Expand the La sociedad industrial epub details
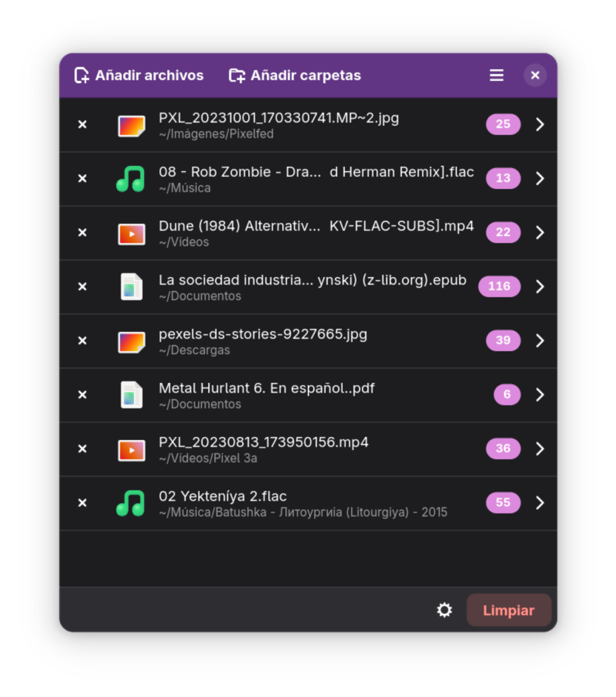The width and height of the screenshot is (616, 697). [x=540, y=286]
